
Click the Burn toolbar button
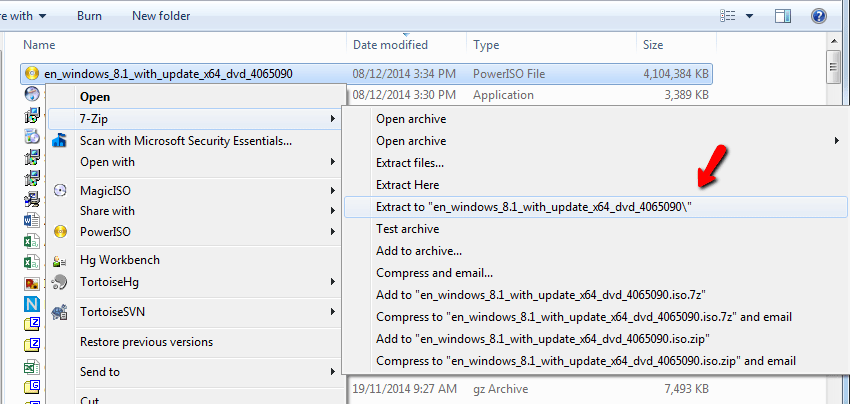tap(89, 16)
